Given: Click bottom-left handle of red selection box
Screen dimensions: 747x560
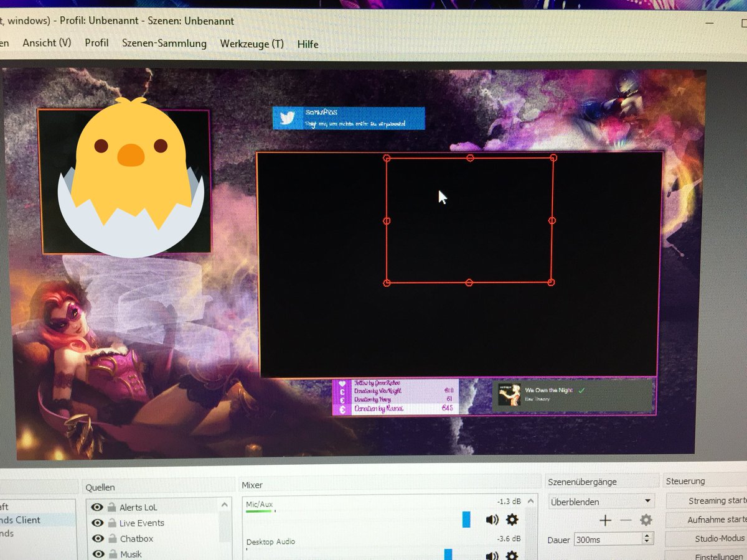Looking at the screenshot, I should coord(387,283).
